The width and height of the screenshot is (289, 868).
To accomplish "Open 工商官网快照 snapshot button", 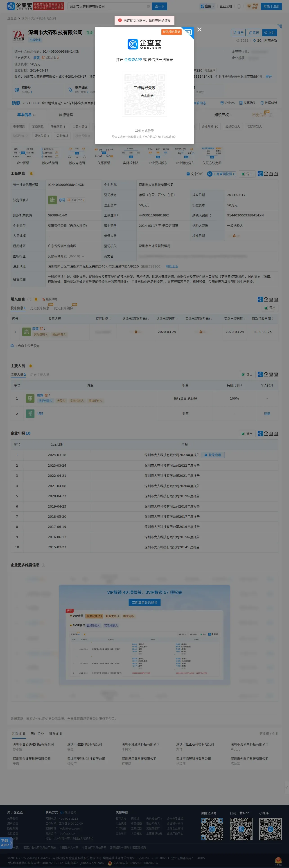I will (221, 174).
